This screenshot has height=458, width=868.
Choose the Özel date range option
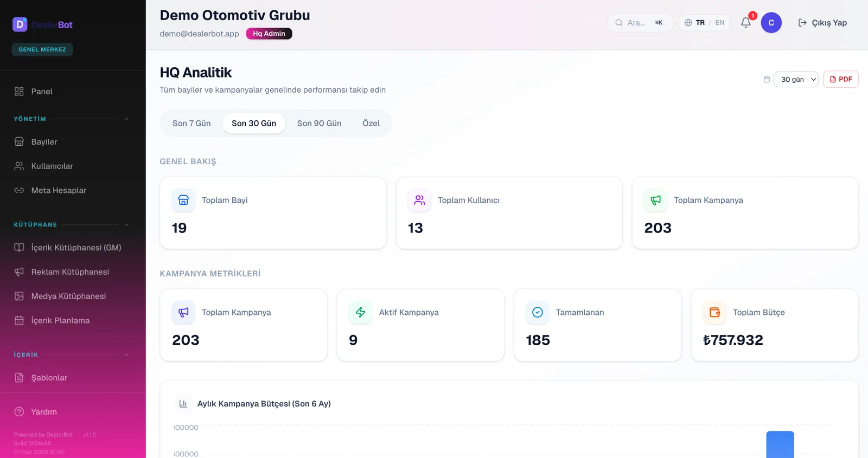(371, 124)
